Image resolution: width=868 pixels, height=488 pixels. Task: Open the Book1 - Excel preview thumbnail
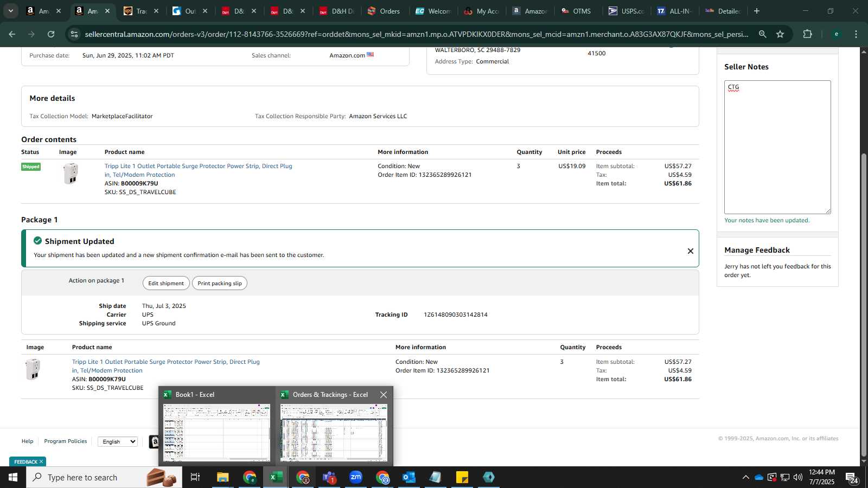tap(216, 433)
